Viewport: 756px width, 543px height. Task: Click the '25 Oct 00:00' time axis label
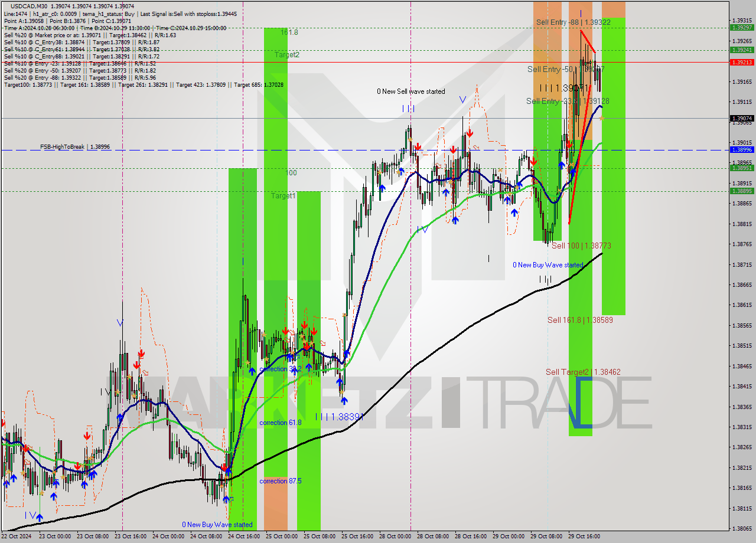[x=282, y=537]
